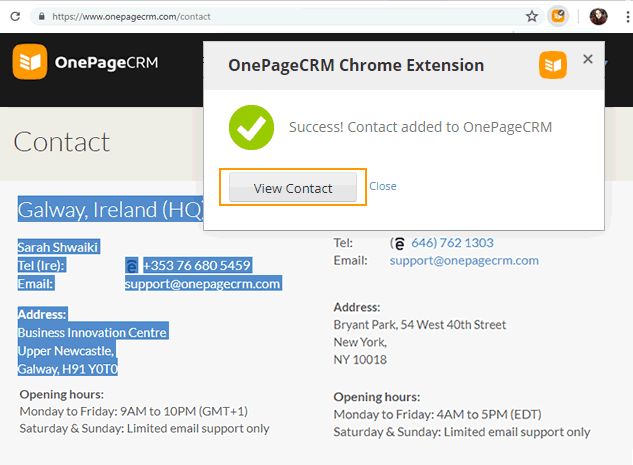
Task: Click the Galway, H91 Y0T0 line
Action: (x=67, y=369)
